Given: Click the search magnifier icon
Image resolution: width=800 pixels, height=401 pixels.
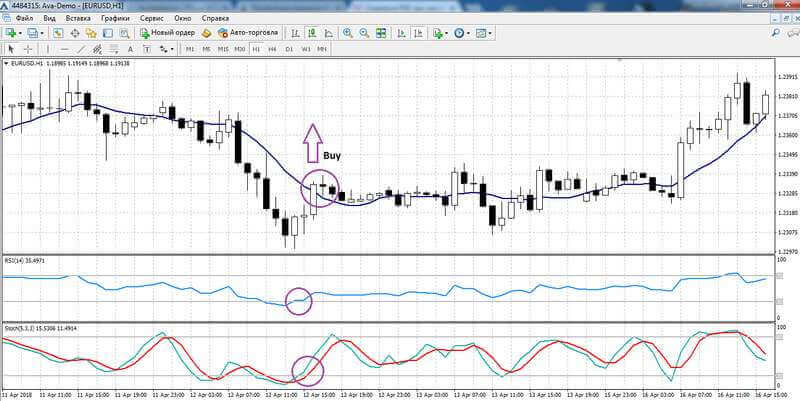Looking at the screenshot, I should tap(776, 33).
